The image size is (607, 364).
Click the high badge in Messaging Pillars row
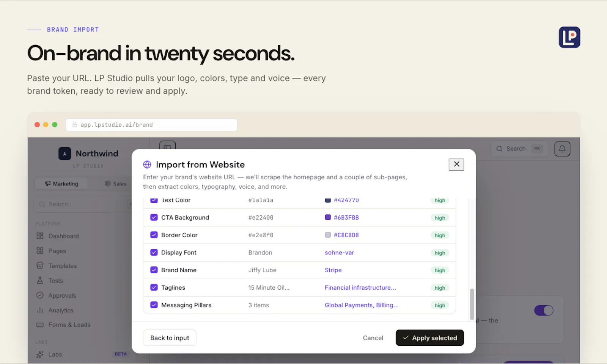coord(440,305)
